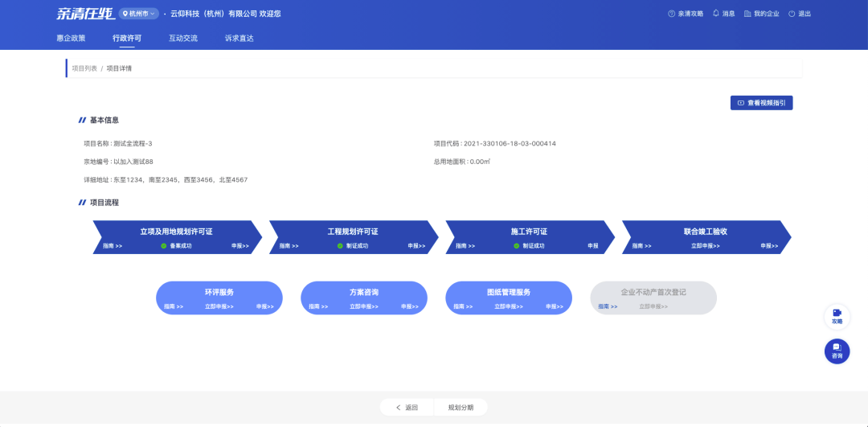868x427 pixels.
Task: Click 备案成功 green check status
Action: 176,245
